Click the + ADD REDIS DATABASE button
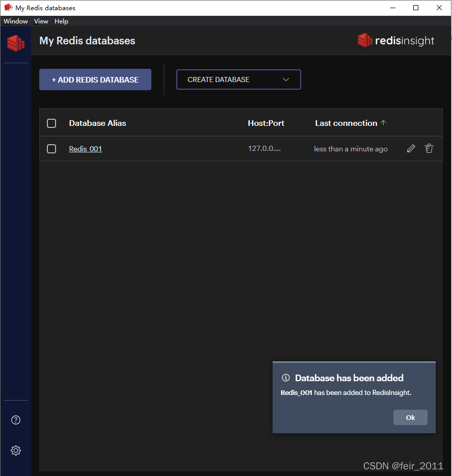Viewport: 452px width, 476px height. pos(95,80)
